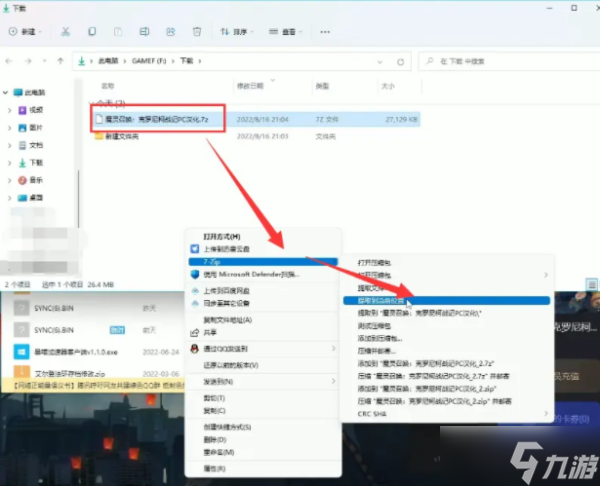Image resolution: width=600 pixels, height=486 pixels.
Task: Click the QQ penguin icon in menu
Action: 195,349
